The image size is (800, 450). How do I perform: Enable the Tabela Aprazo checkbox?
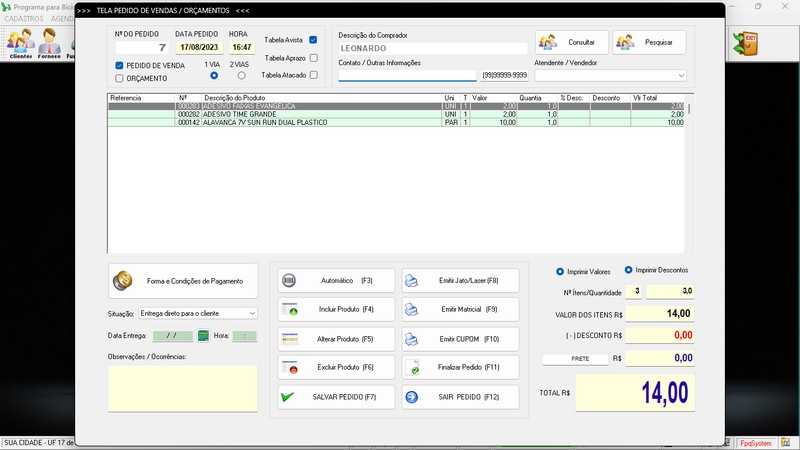(x=313, y=58)
